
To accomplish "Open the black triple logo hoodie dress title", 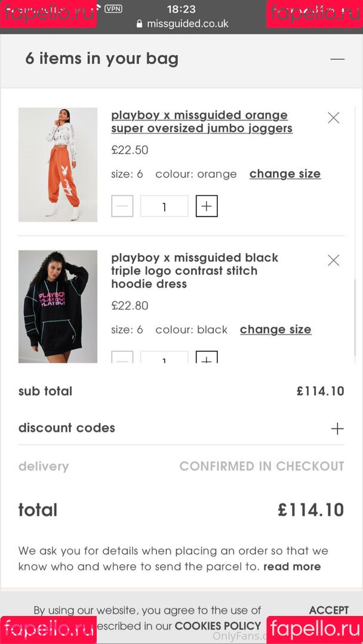I will point(195,271).
